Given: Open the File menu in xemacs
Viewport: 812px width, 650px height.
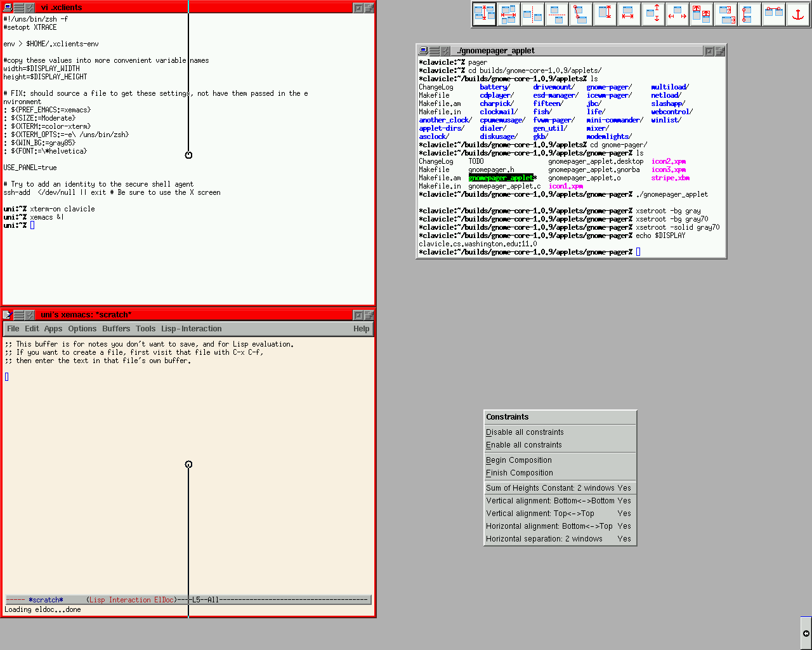Looking at the screenshot, I should click(x=13, y=329).
